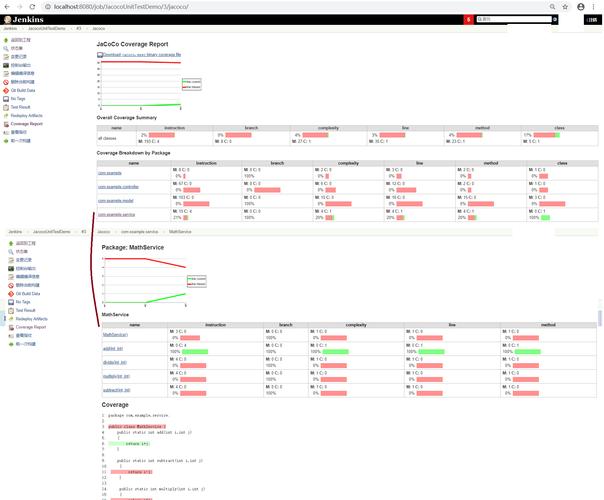Screen dimensions: 604x500
Task: Click the red delete build icon in the top sidebar
Action: coord(6,82)
